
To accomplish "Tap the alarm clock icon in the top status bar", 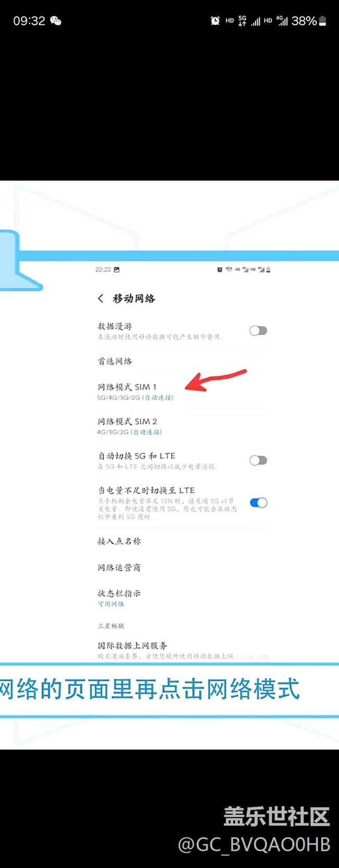I will (215, 21).
